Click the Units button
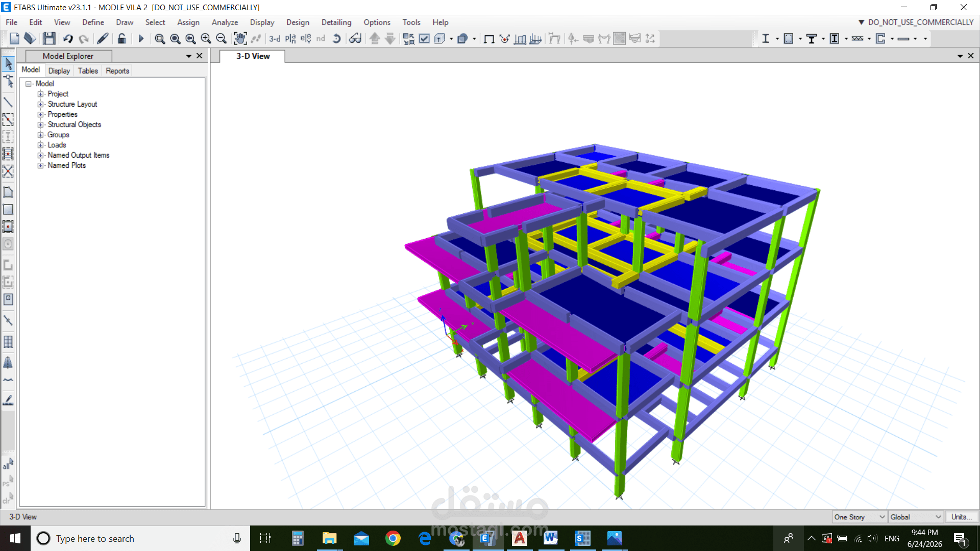 962,517
